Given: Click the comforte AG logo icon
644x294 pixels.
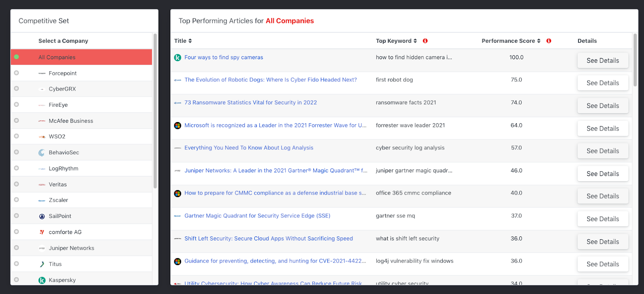Looking at the screenshot, I should [42, 232].
